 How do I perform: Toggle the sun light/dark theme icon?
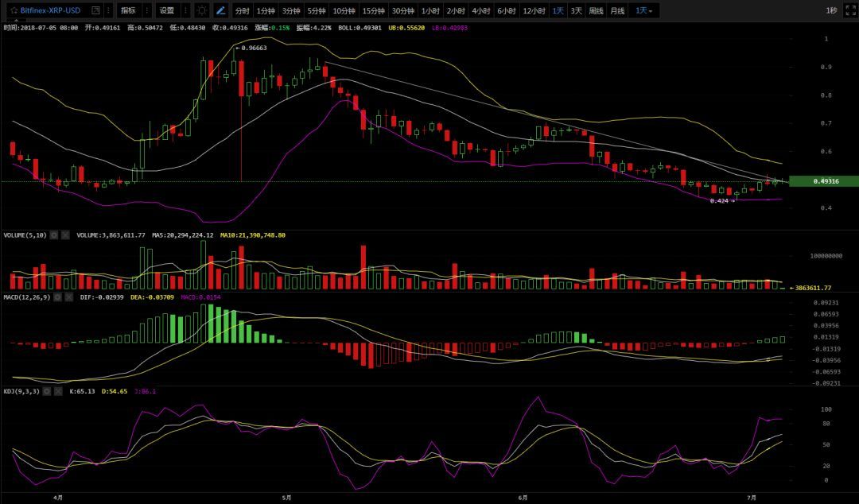202,10
